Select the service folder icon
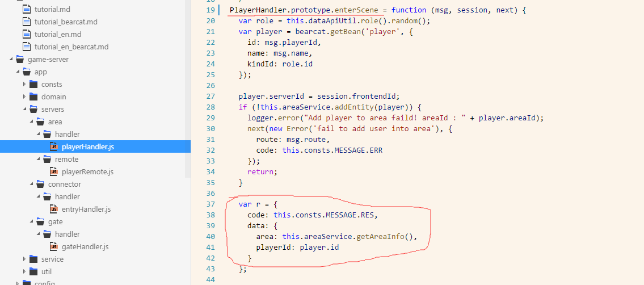This screenshot has width=644, height=285. pyautogui.click(x=33, y=259)
